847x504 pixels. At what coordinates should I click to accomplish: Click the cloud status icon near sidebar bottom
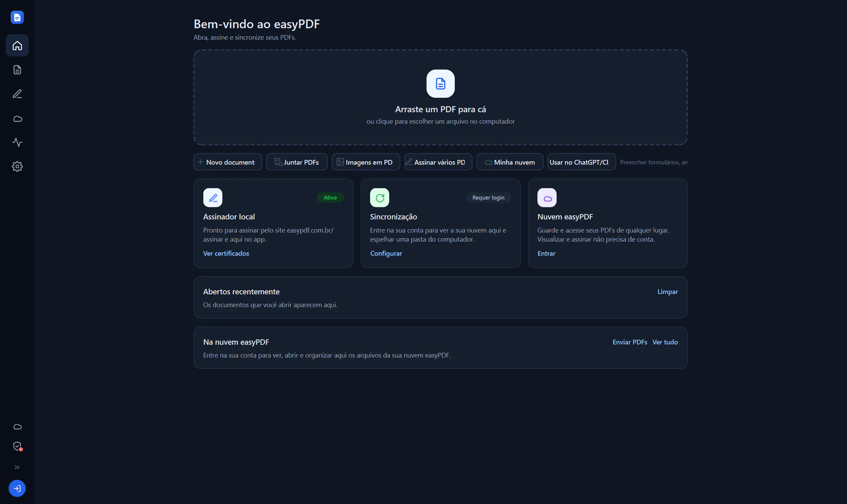(17, 427)
